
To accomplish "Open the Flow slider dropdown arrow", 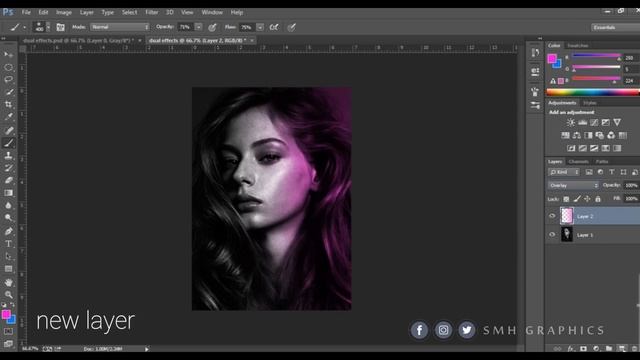I will click(260, 27).
